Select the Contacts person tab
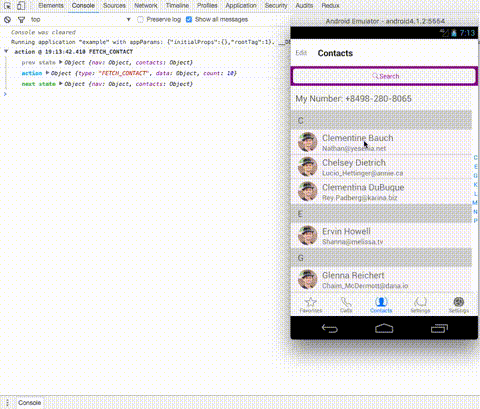The image size is (480, 409). (381, 305)
